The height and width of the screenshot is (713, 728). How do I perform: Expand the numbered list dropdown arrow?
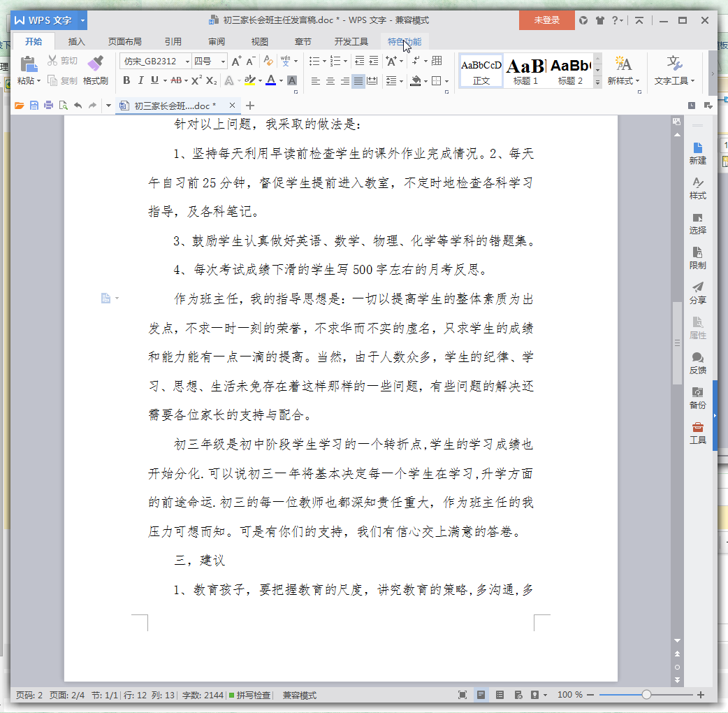pyautogui.click(x=345, y=62)
